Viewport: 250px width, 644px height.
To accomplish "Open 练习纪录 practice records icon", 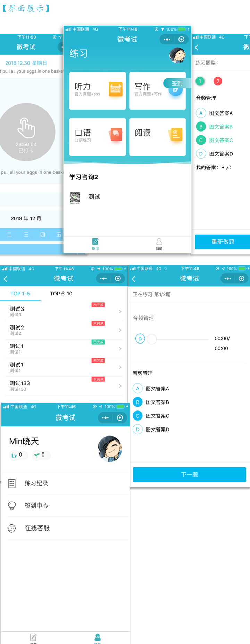I will [x=12, y=483].
